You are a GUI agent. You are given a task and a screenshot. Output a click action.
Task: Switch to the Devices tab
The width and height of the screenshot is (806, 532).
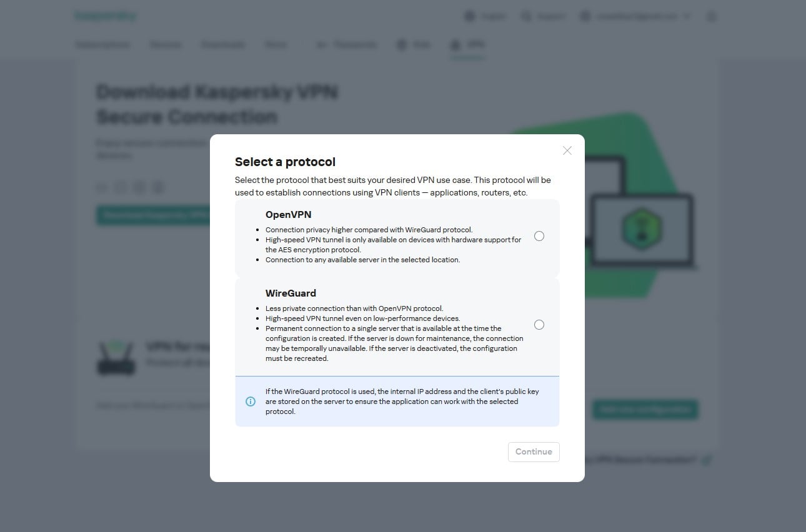(x=165, y=44)
